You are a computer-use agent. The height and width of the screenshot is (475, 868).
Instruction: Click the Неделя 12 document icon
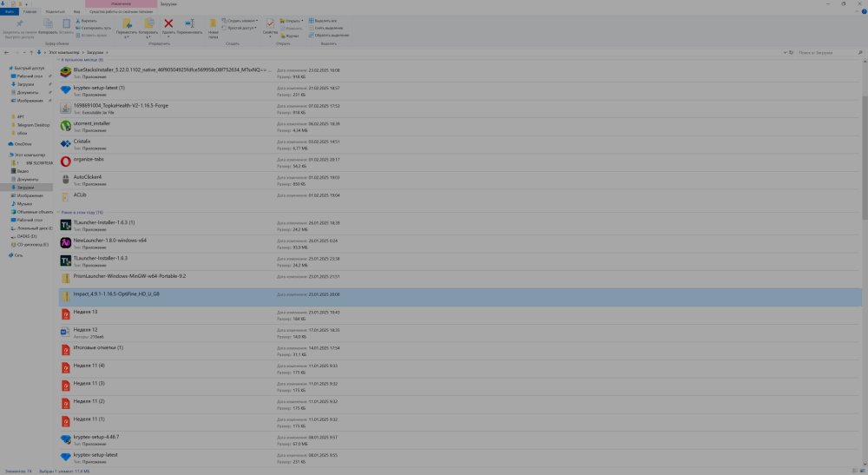tap(65, 333)
